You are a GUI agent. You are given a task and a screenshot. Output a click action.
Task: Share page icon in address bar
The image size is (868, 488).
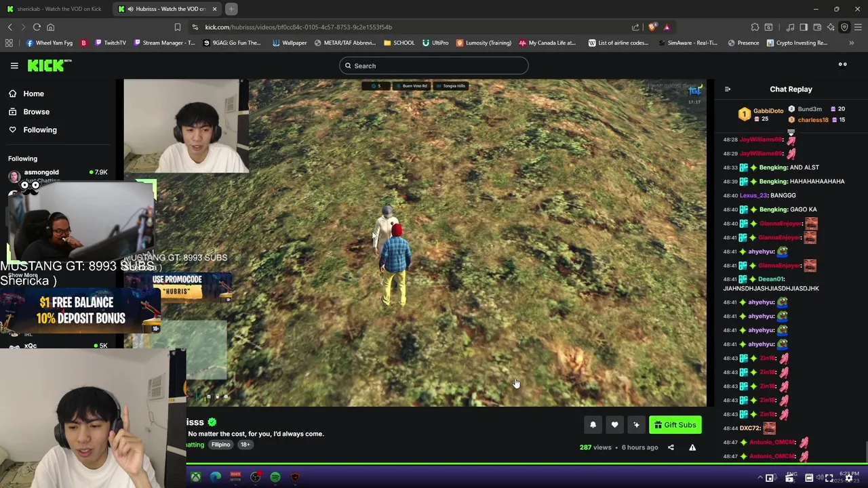click(x=635, y=27)
